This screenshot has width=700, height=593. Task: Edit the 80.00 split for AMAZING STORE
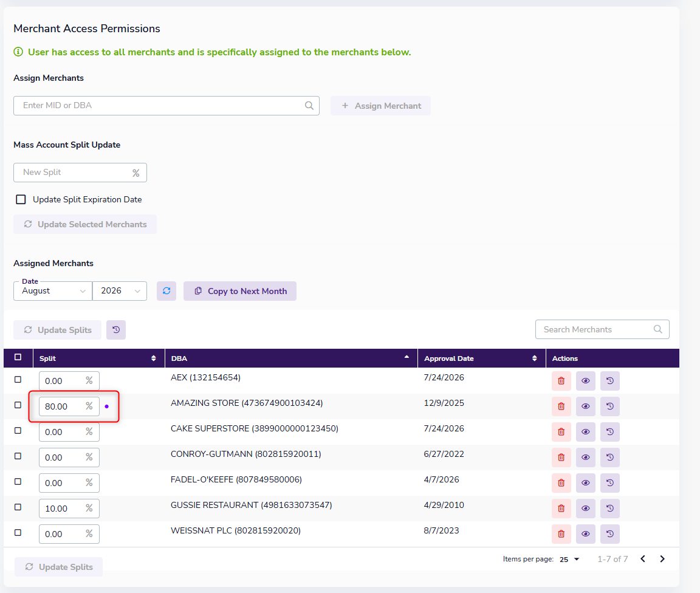(69, 406)
